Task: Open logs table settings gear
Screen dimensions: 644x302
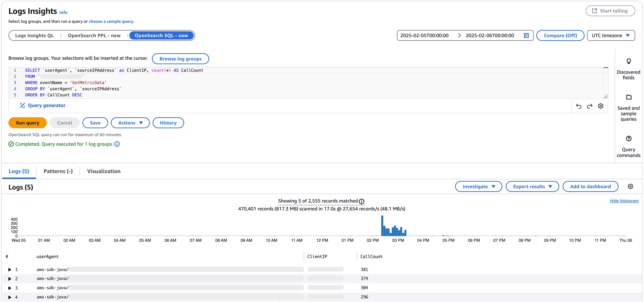Action: click(630, 187)
